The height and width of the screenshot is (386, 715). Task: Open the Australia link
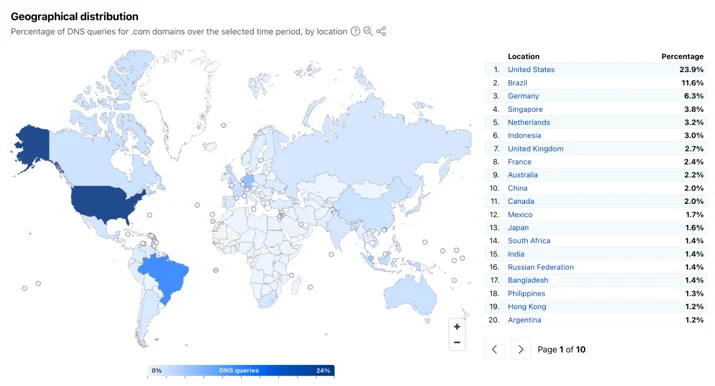coord(523,175)
